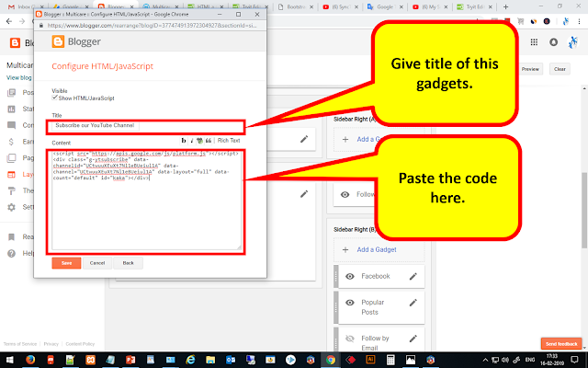The width and height of the screenshot is (588, 368).
Task: Switch to the Google Translate browser tab
Action: tap(385, 6)
